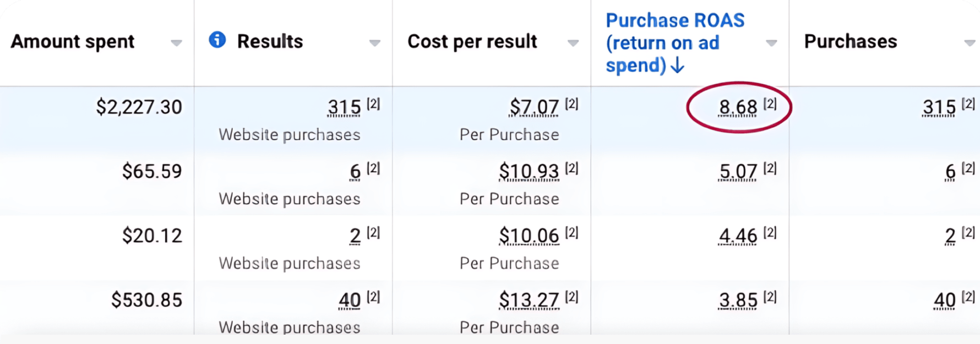Click the 40 purchases value
Image resolution: width=980 pixels, height=344 pixels.
945,300
